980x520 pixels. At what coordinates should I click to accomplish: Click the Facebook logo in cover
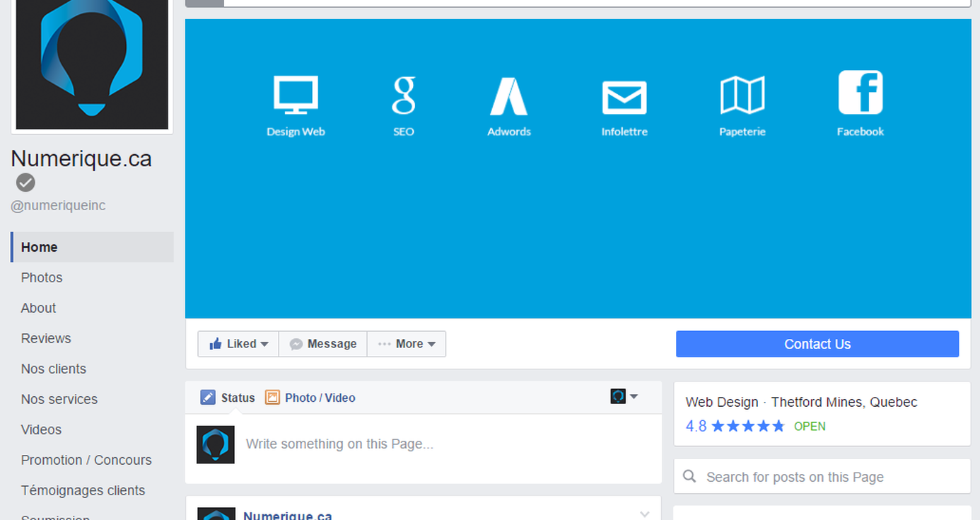coord(861,92)
